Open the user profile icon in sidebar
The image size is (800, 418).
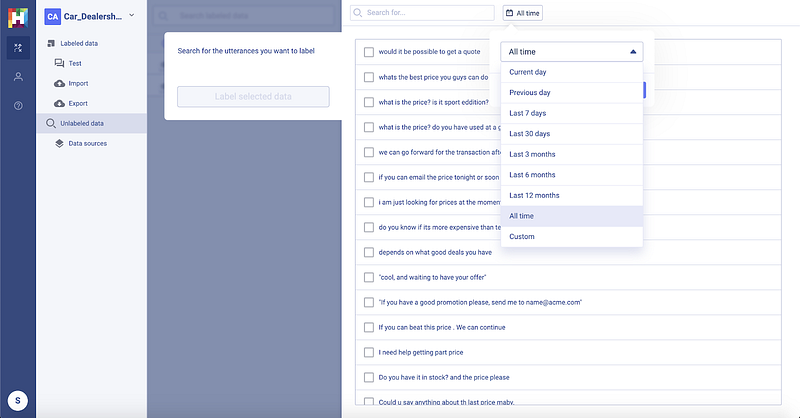coord(18,77)
